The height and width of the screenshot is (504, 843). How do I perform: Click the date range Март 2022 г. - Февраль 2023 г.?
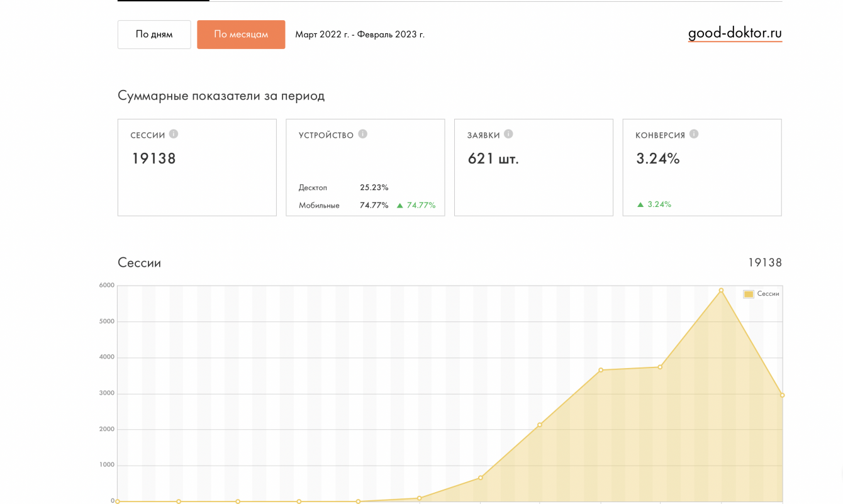point(360,35)
